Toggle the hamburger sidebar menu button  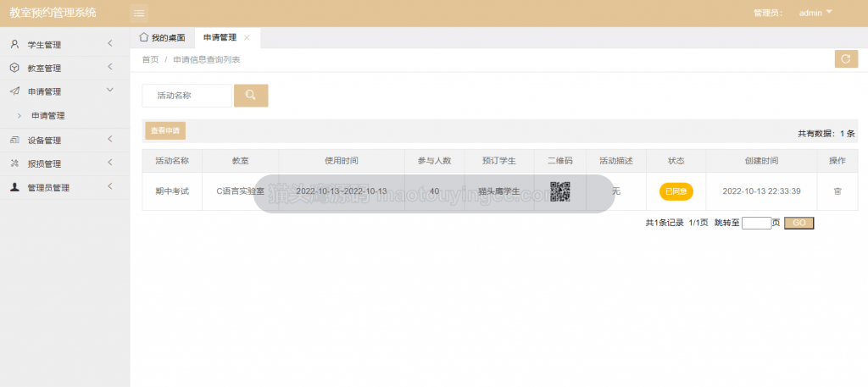[x=139, y=14]
